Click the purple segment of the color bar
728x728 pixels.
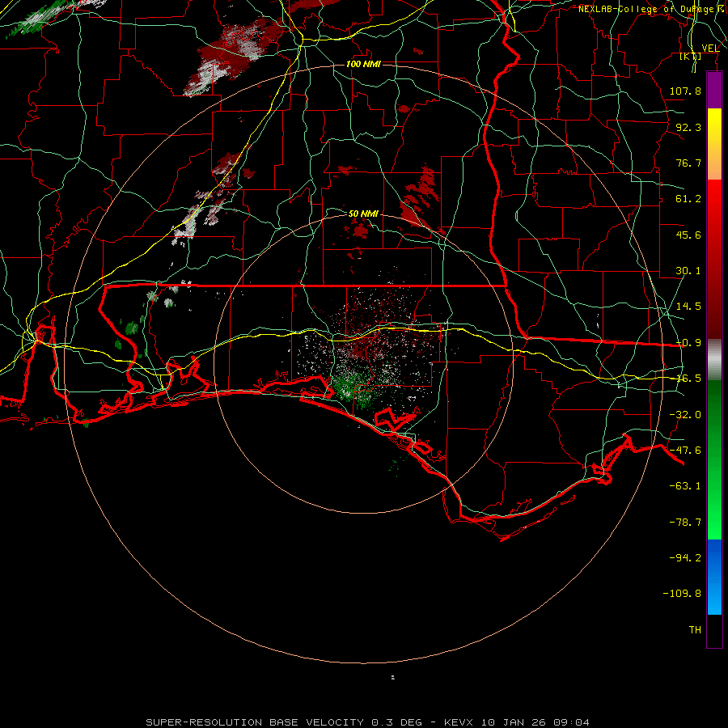point(714,90)
